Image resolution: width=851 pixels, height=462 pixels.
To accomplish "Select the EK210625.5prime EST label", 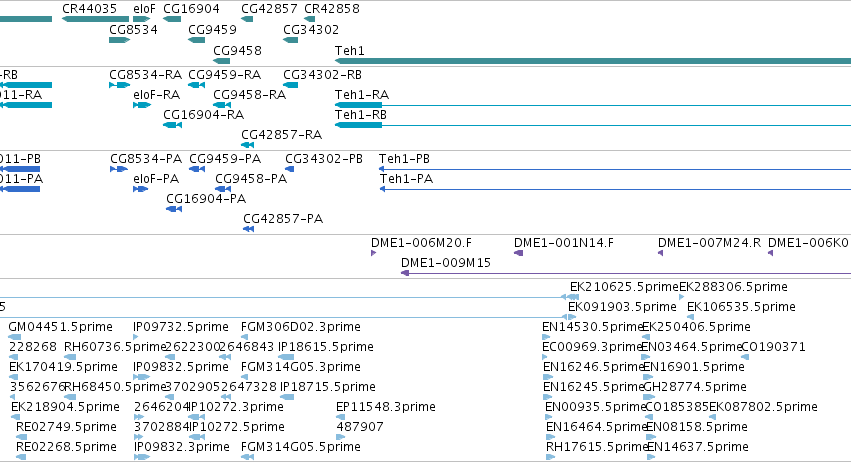I will pos(624,287).
